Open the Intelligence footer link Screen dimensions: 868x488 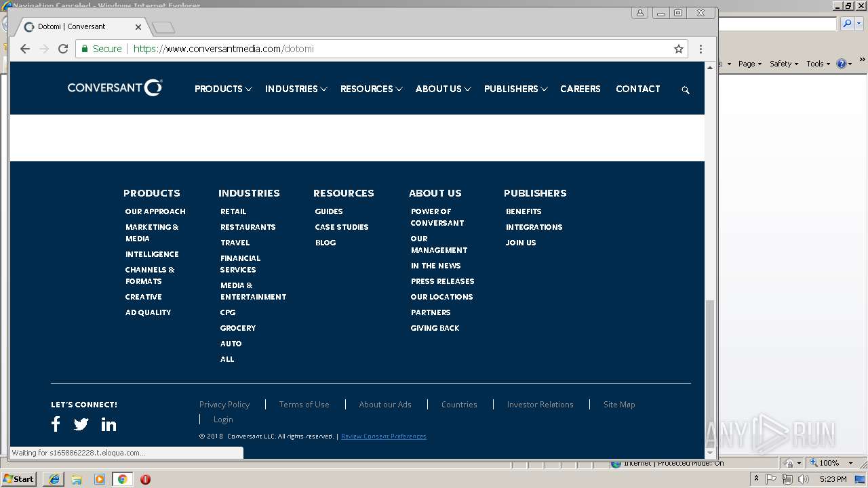(152, 254)
